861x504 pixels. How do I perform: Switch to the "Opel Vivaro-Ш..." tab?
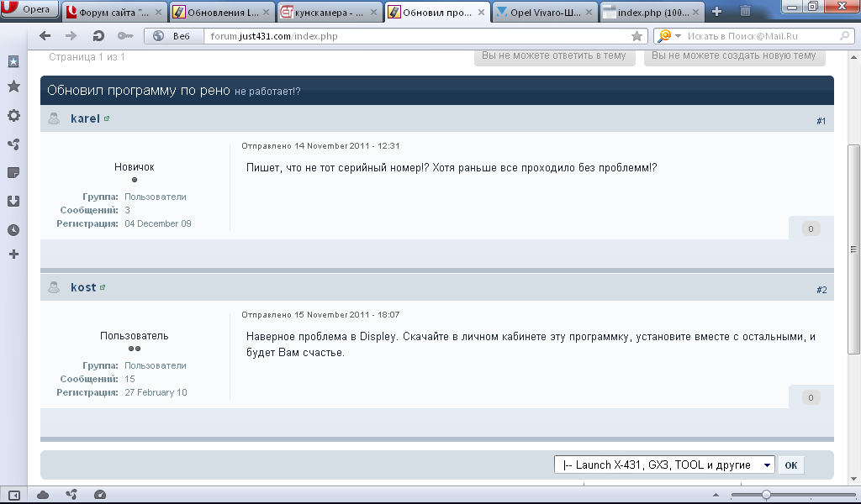545,12
